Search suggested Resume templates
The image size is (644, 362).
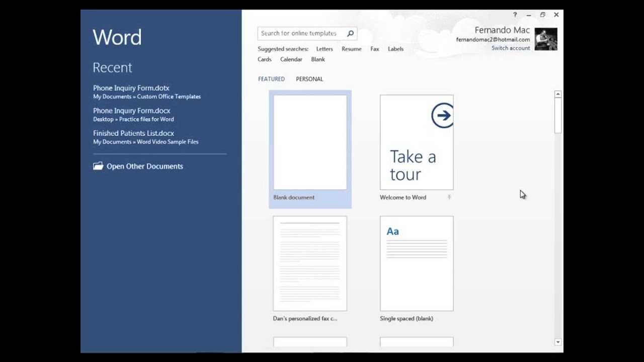click(352, 49)
